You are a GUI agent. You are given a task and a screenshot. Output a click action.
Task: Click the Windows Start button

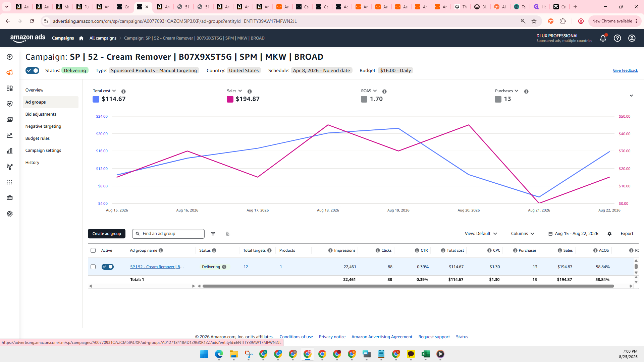(x=204, y=354)
